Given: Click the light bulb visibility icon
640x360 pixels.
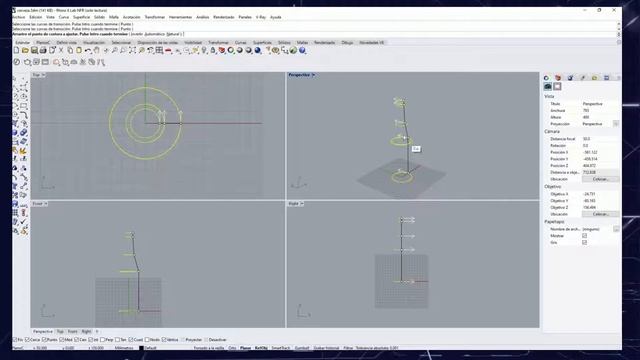Looking at the screenshot, I should (204, 50).
